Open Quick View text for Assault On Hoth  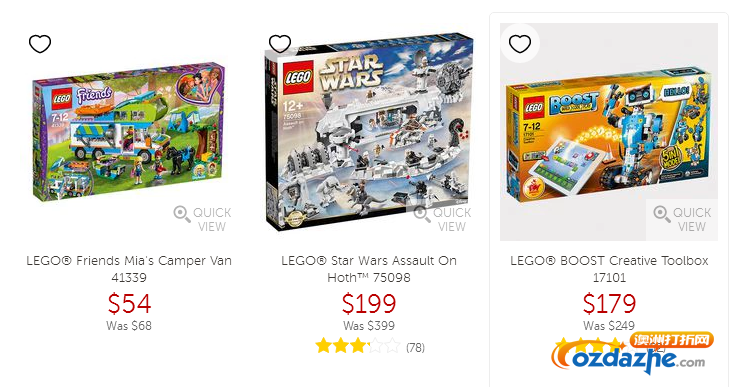[452, 219]
